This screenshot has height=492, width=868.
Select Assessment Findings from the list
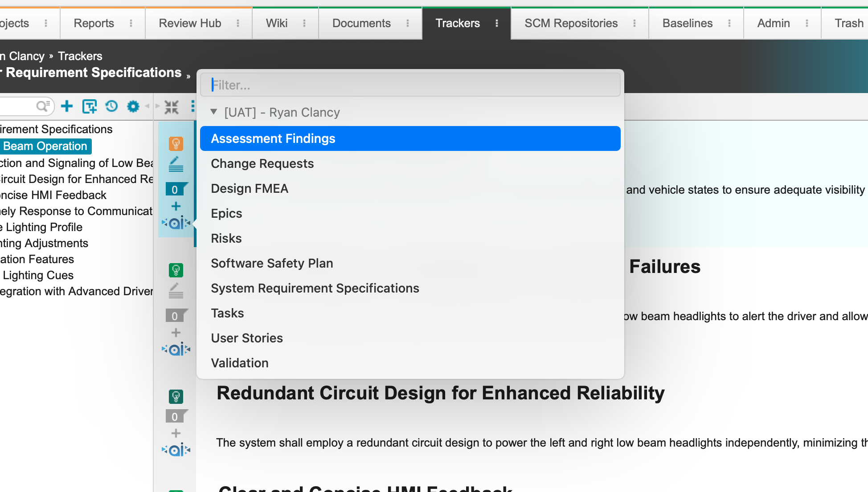pos(273,138)
